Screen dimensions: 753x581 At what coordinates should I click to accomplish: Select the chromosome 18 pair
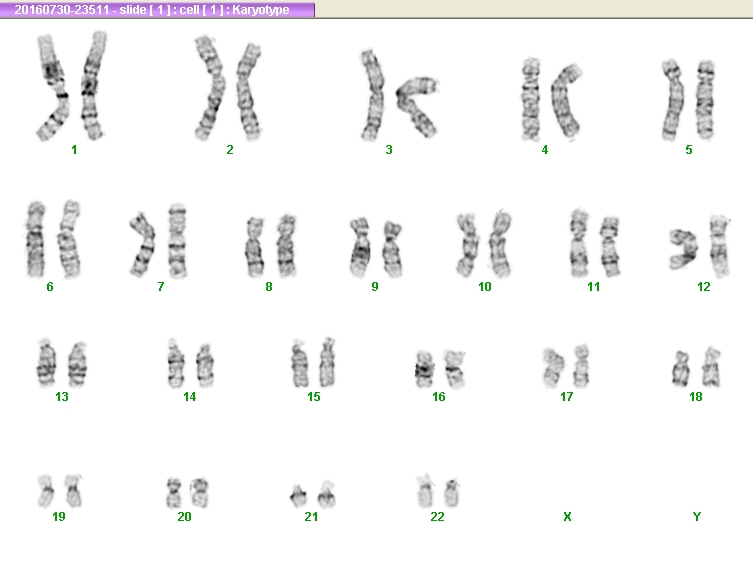pyautogui.click(x=697, y=367)
